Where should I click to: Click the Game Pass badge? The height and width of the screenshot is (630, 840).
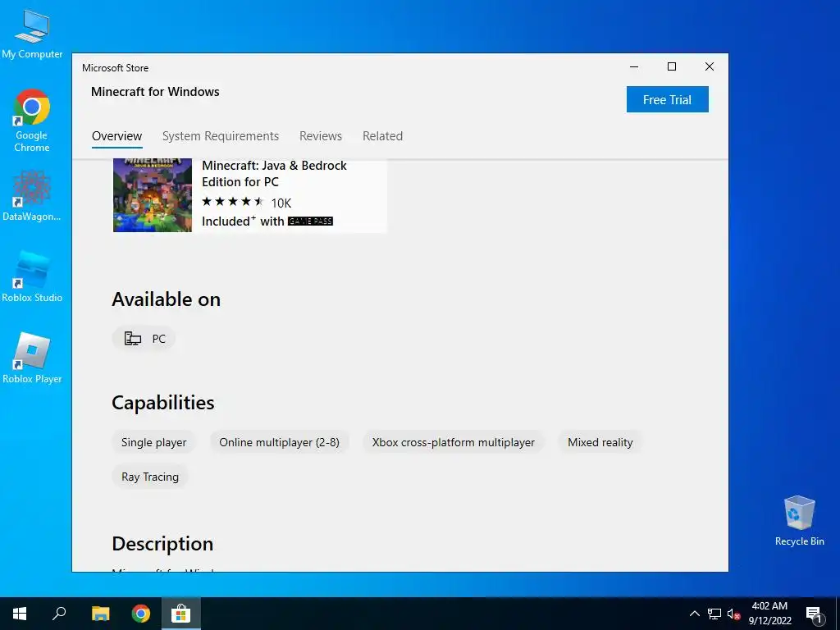tap(310, 221)
